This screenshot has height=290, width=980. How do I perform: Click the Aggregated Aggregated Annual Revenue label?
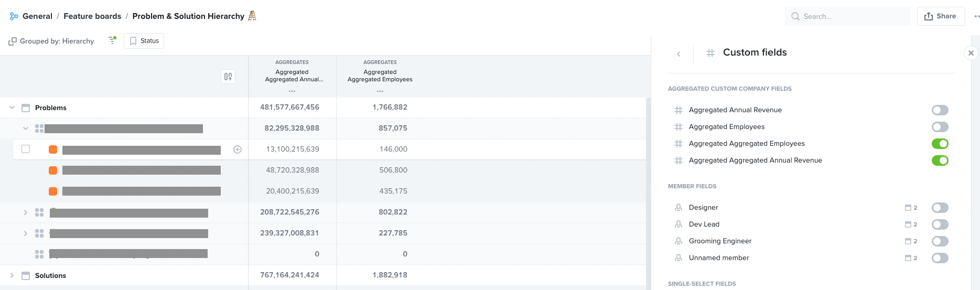pyautogui.click(x=756, y=160)
